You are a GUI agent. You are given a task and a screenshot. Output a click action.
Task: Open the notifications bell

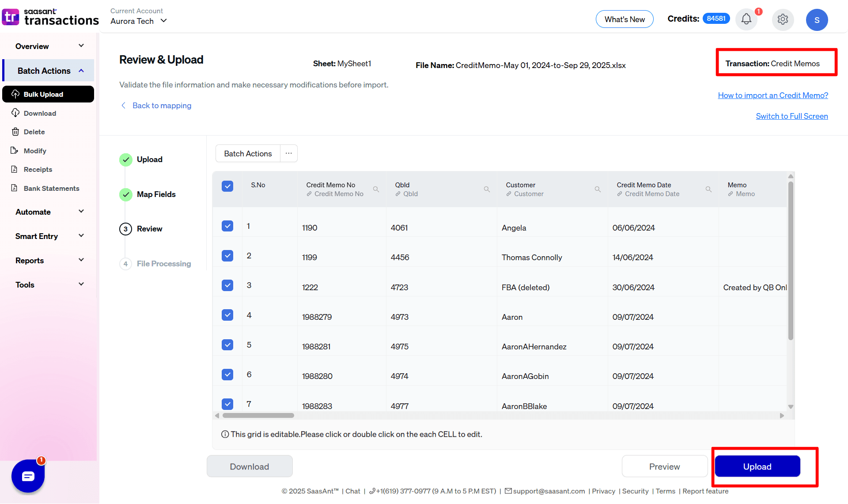pyautogui.click(x=746, y=19)
